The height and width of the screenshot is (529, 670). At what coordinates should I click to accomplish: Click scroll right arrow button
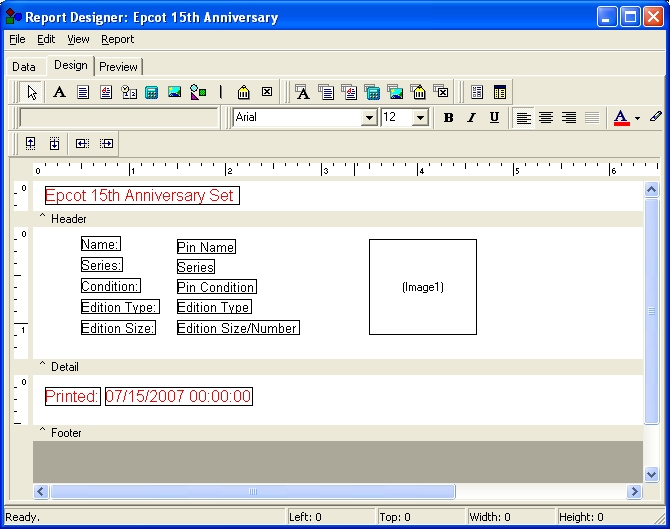(x=634, y=491)
